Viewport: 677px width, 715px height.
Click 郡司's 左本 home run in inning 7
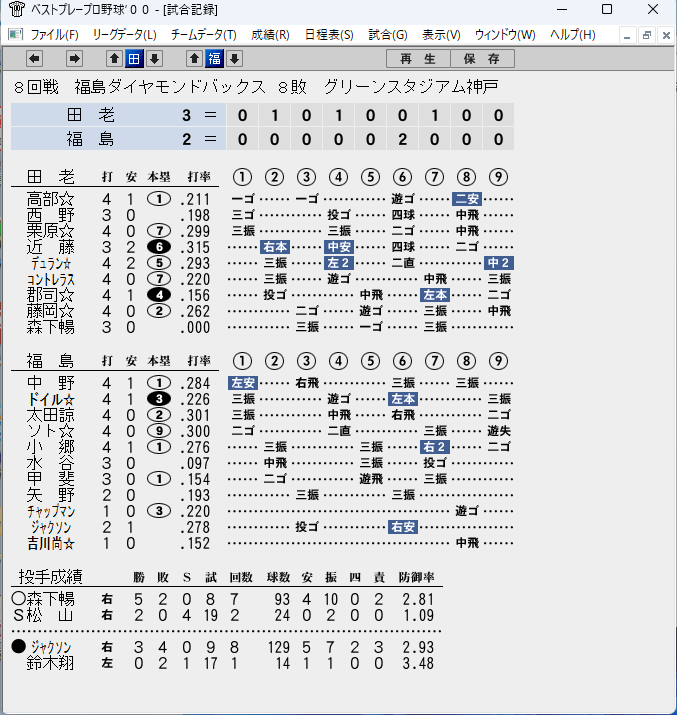pos(435,295)
